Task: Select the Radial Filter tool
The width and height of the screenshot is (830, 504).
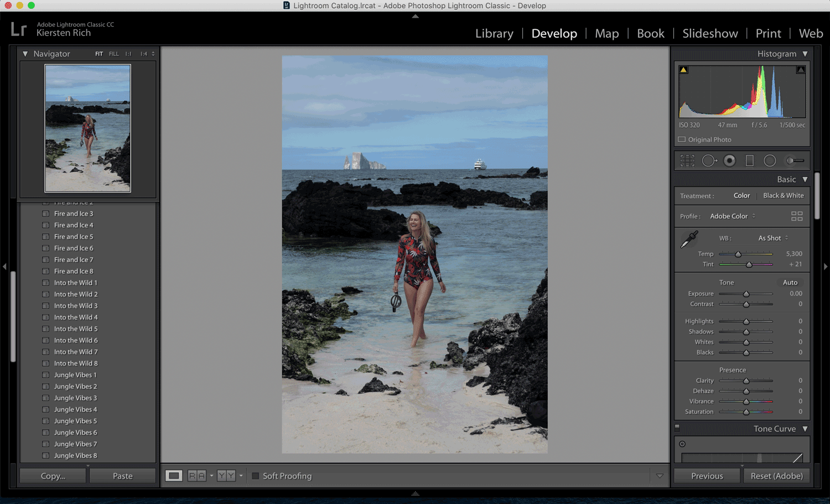Action: click(x=770, y=160)
